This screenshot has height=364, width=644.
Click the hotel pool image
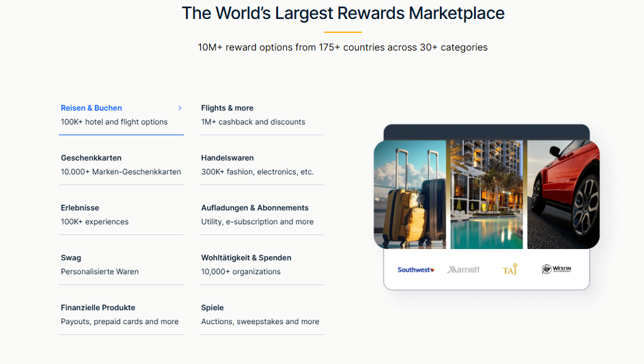click(487, 195)
